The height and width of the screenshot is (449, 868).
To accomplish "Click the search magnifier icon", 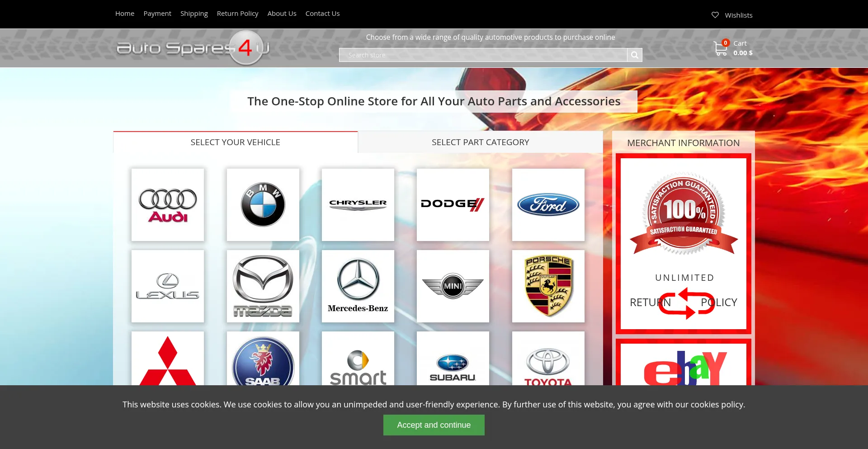I will (x=634, y=55).
